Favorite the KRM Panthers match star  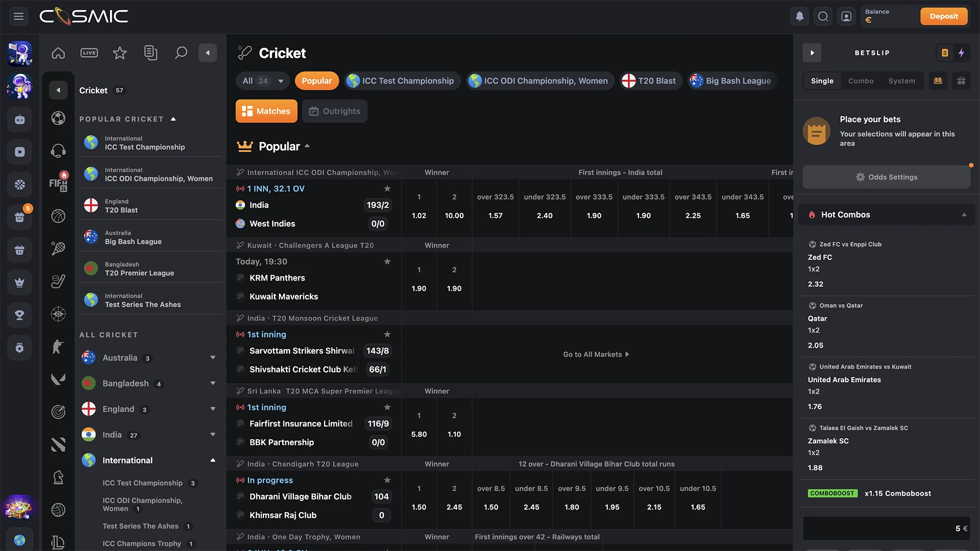pos(387,262)
